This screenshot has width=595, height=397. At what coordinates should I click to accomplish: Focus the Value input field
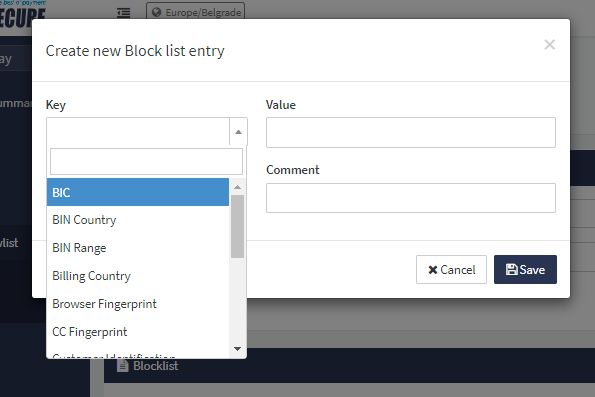coord(411,132)
